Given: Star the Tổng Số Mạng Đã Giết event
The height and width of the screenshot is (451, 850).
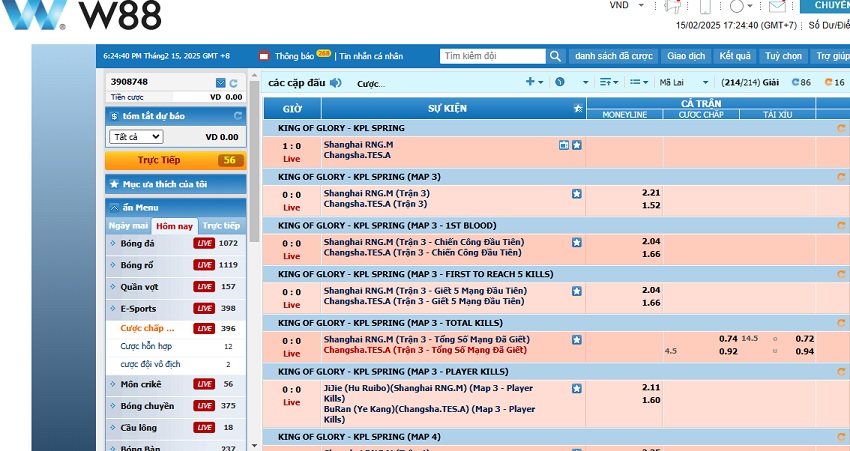Looking at the screenshot, I should click(577, 340).
